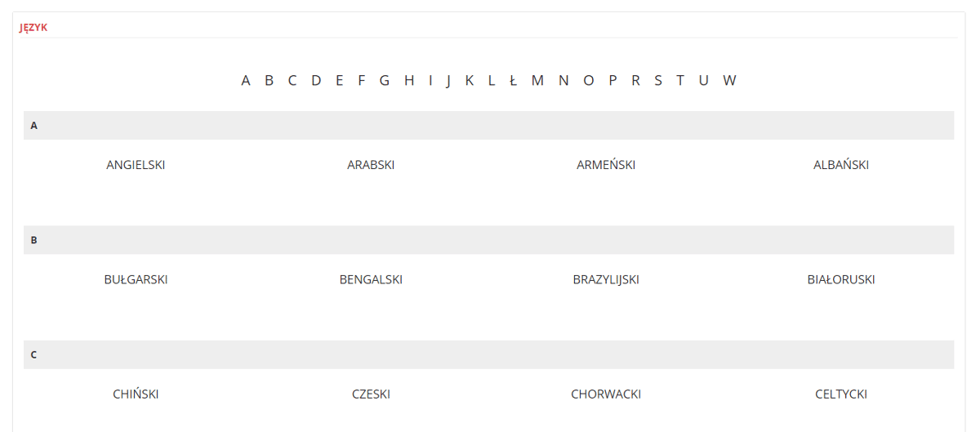Select the CZESKI language
This screenshot has width=980, height=432.
point(371,394)
